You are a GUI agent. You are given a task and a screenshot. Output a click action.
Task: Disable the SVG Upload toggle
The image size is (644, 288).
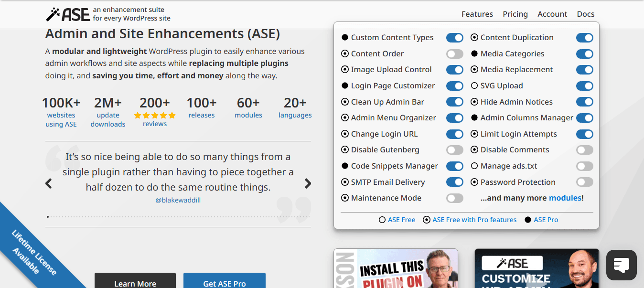click(584, 85)
